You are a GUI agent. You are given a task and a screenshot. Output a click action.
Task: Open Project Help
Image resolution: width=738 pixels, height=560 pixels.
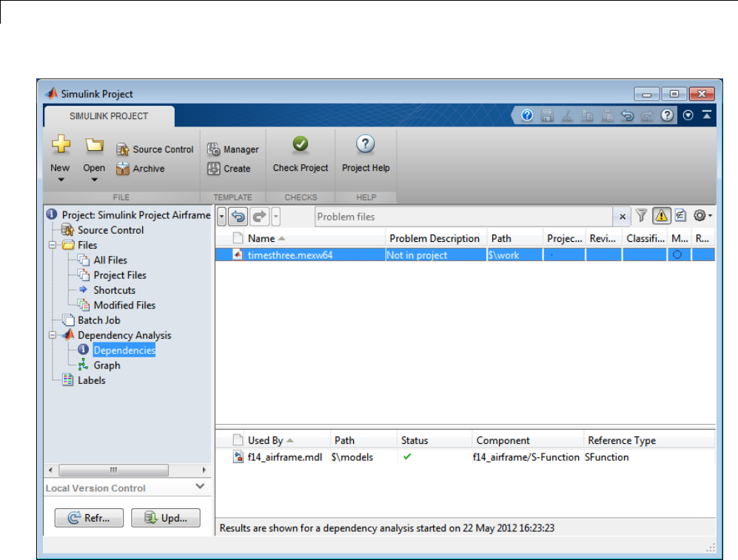click(366, 155)
